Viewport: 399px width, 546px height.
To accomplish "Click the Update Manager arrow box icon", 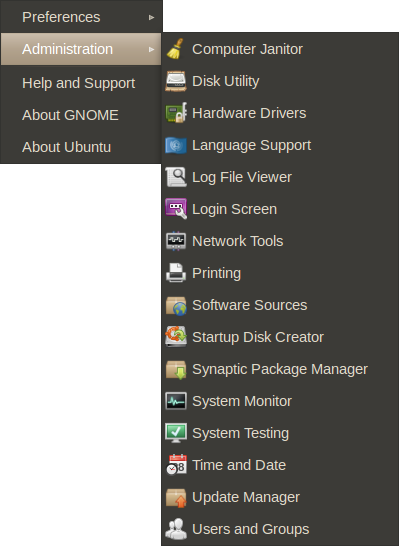I will pyautogui.click(x=176, y=497).
